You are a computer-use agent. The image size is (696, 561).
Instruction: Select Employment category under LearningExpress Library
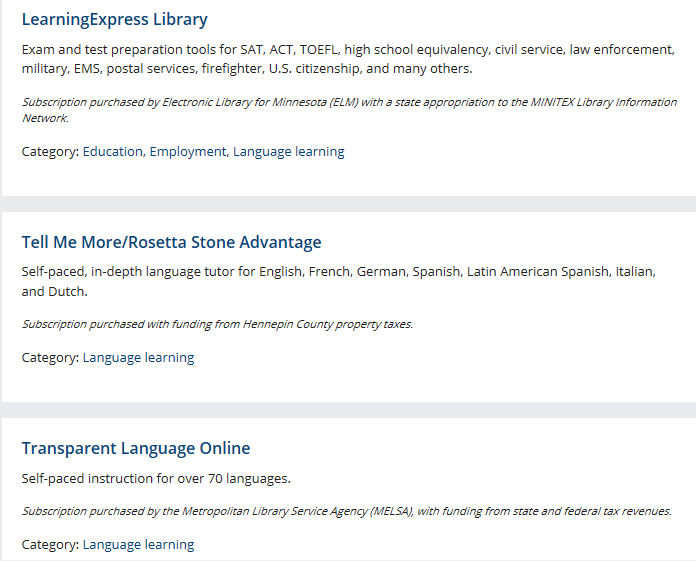(188, 152)
